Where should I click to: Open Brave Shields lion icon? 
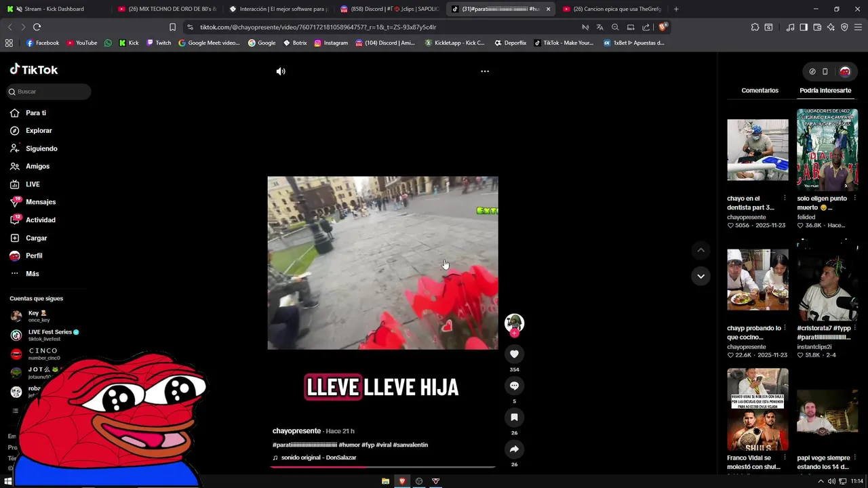[663, 27]
